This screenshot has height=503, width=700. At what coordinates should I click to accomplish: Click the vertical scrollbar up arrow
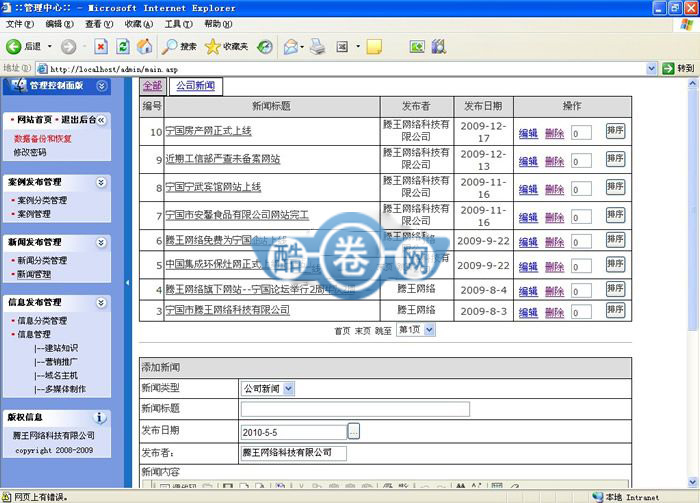click(692, 83)
